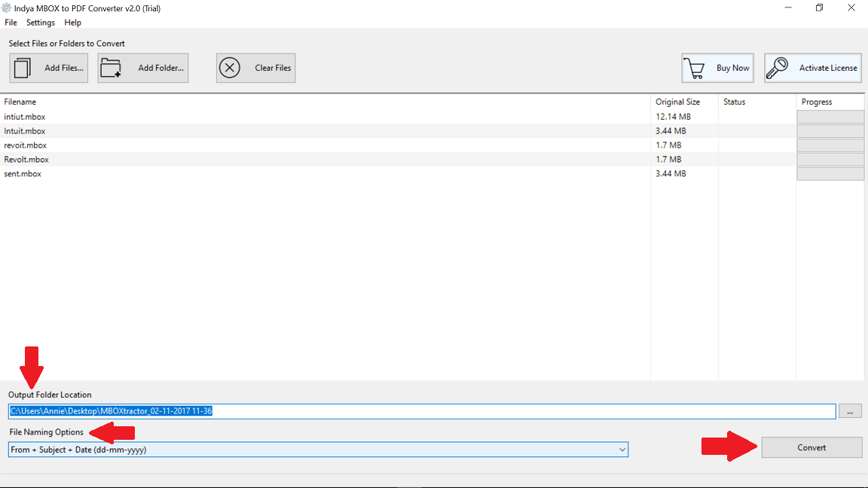868x488 pixels.
Task: Click the Output Folder Location path field
Action: coord(422,411)
